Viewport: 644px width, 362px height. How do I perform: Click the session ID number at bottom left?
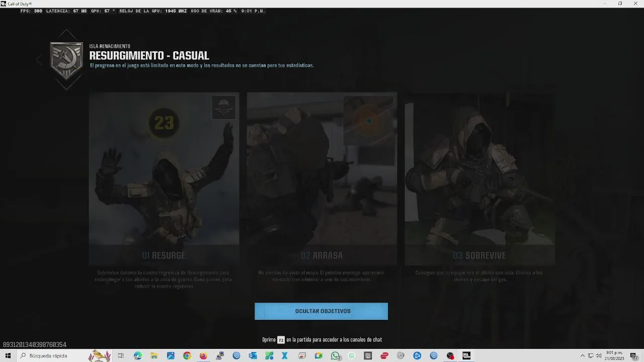point(35,345)
